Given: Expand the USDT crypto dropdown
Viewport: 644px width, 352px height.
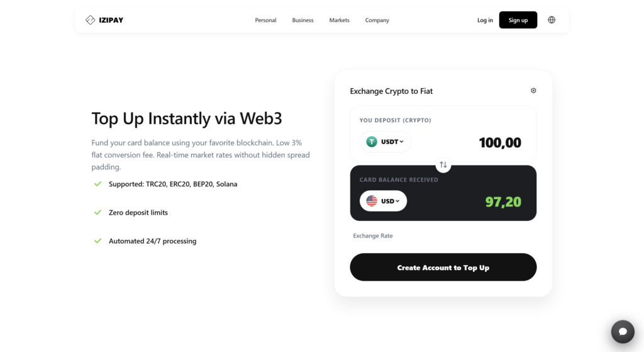Looking at the screenshot, I should click(x=385, y=142).
